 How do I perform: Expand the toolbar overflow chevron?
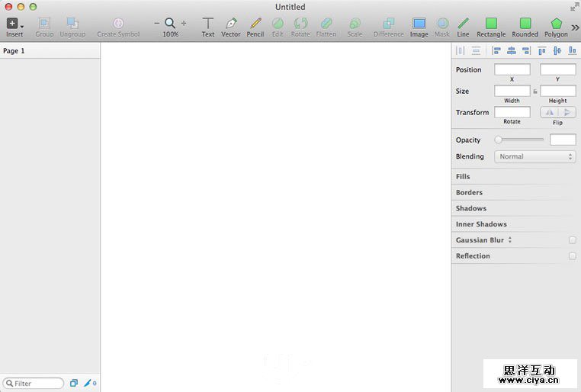click(575, 27)
